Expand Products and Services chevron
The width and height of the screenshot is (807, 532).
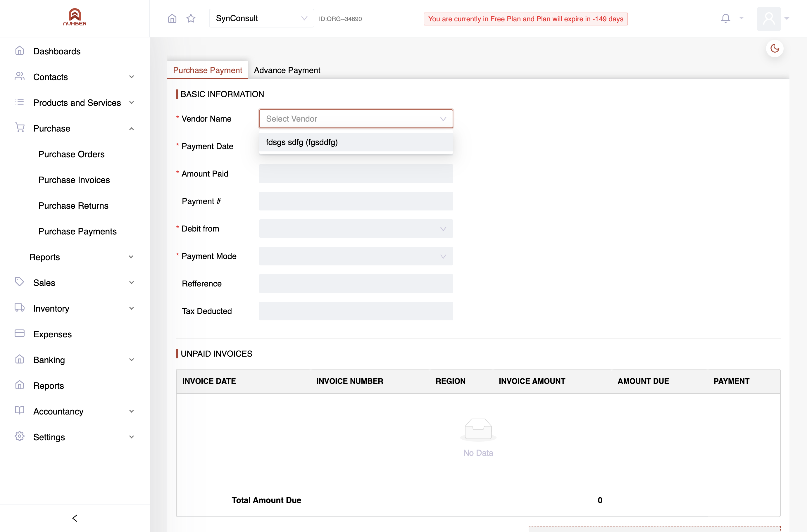click(x=132, y=103)
